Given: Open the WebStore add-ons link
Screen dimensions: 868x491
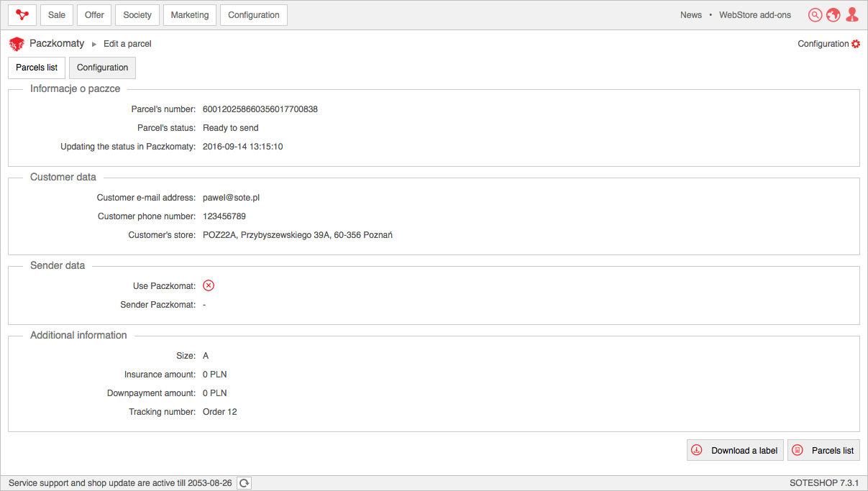Looking at the screenshot, I should (755, 15).
